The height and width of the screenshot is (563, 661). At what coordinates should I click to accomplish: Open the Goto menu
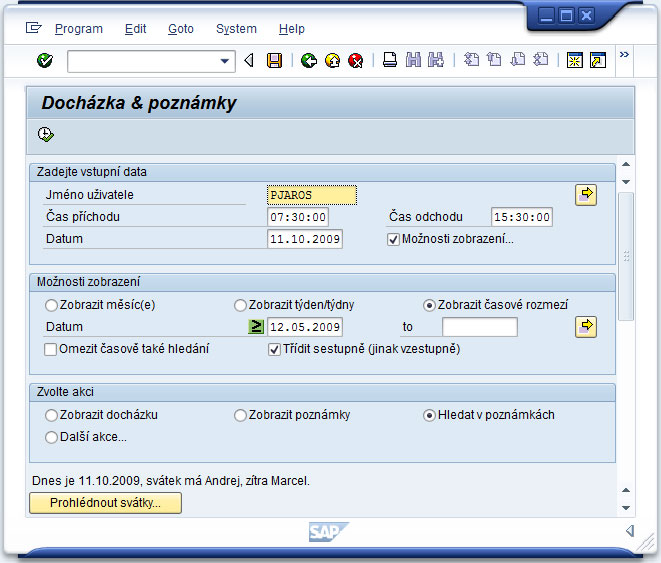coord(181,29)
